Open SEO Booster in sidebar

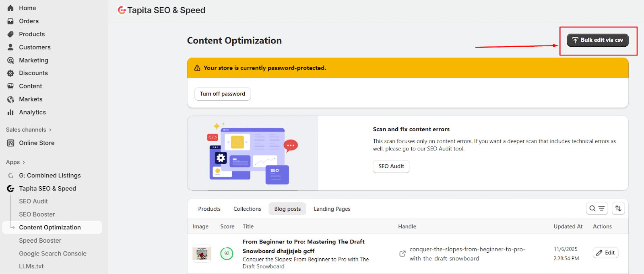coord(37,214)
